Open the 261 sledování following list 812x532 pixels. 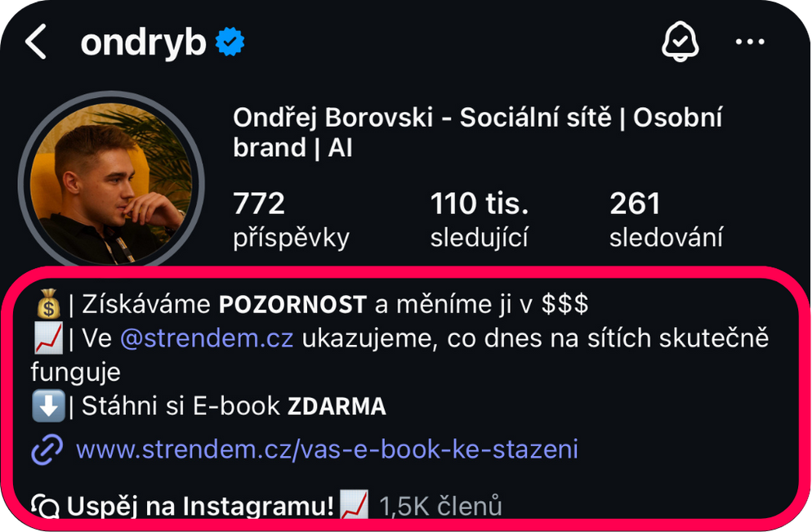click(x=666, y=219)
